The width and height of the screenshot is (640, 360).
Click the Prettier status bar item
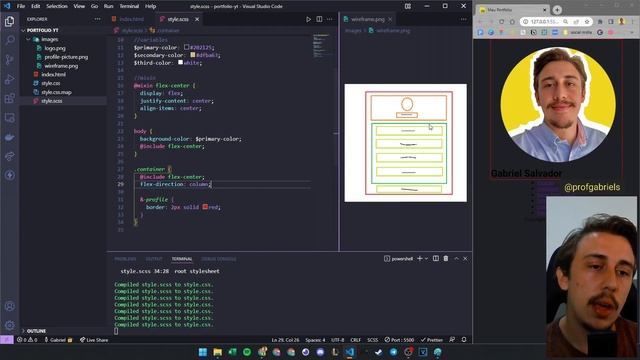pyautogui.click(x=432, y=340)
